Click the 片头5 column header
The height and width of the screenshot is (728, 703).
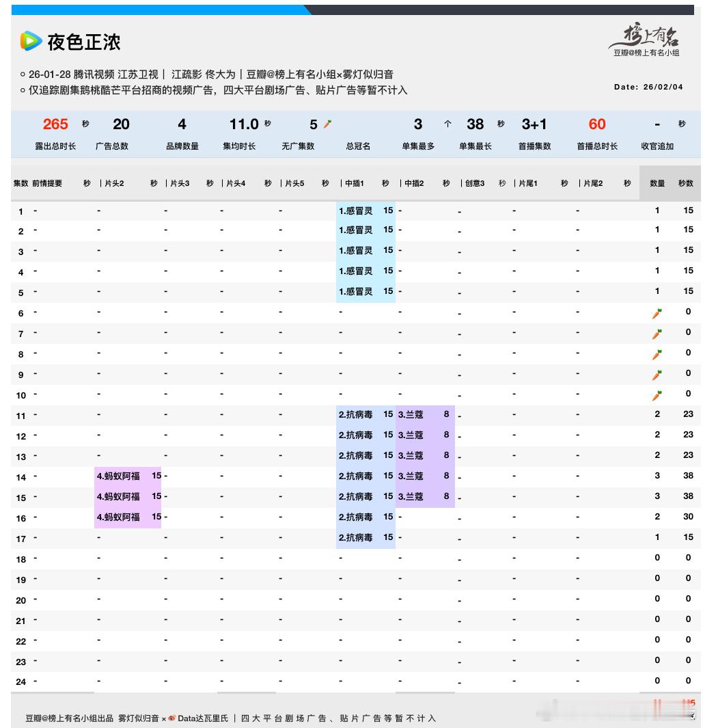tap(294, 183)
